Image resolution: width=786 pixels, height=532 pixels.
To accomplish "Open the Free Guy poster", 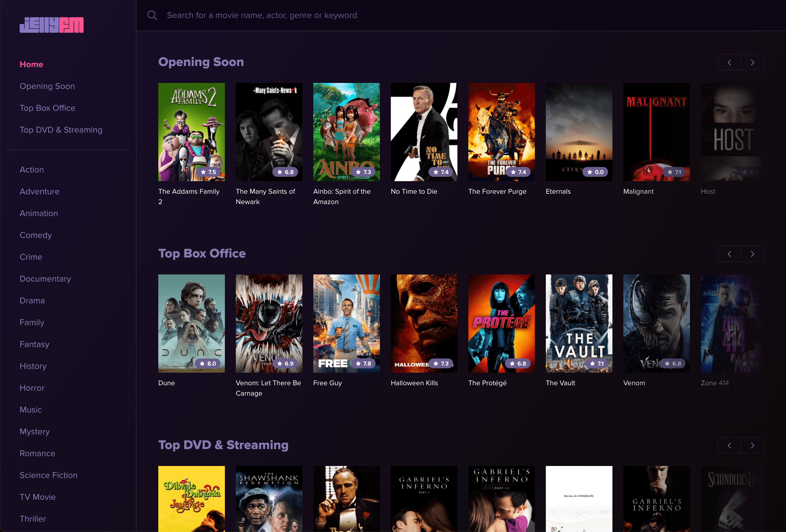I will point(346,324).
